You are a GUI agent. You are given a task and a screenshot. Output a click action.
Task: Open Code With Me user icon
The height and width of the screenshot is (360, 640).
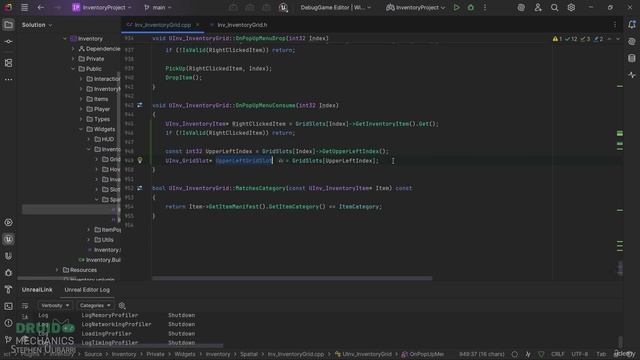pyautogui.click(x=538, y=7)
